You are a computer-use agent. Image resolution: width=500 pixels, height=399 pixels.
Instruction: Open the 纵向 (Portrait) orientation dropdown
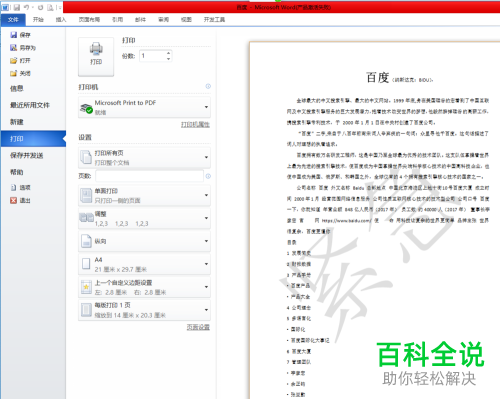(x=144, y=241)
